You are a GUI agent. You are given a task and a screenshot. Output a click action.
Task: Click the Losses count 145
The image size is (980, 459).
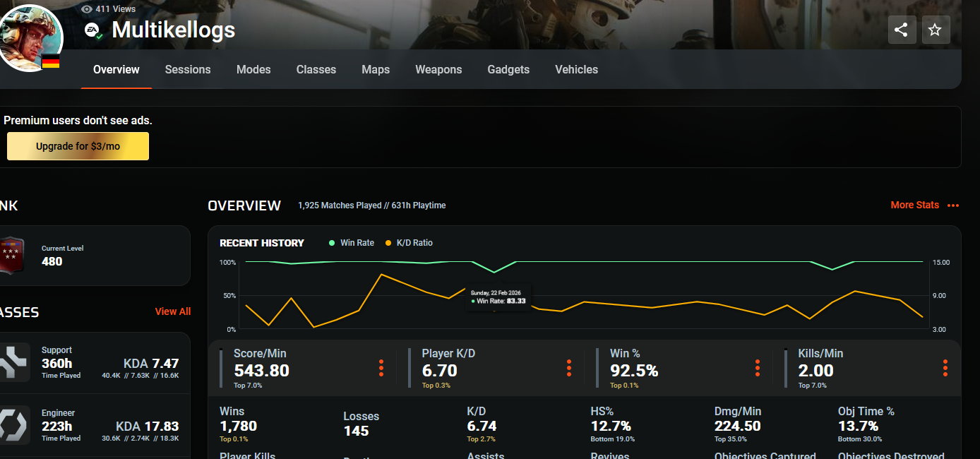pos(357,431)
